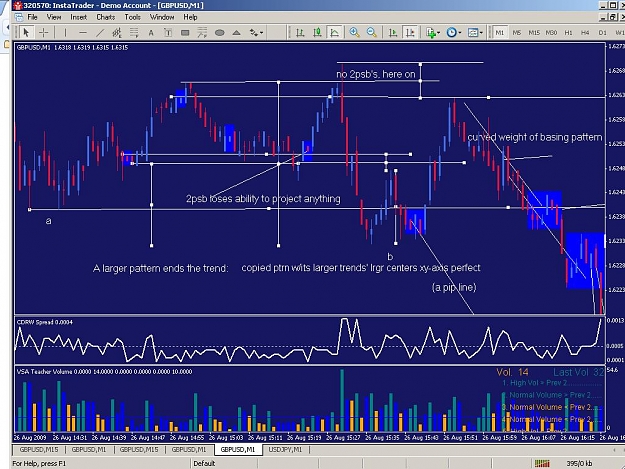Click the 'For Help, press F1' status text
The height and width of the screenshot is (469, 625).
tap(39, 463)
